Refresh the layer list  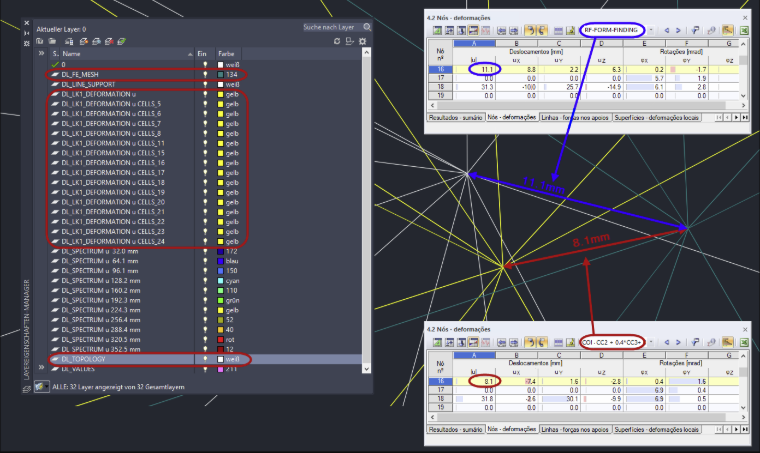[x=337, y=42]
